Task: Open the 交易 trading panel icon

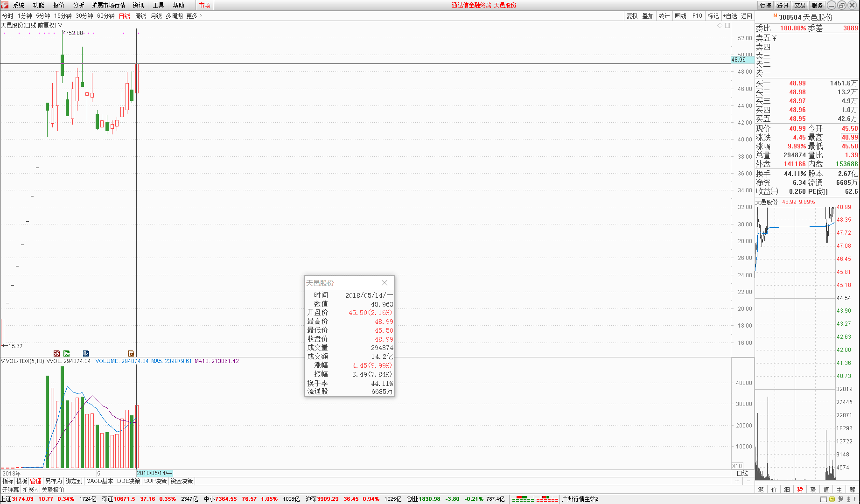Action: (x=799, y=5)
